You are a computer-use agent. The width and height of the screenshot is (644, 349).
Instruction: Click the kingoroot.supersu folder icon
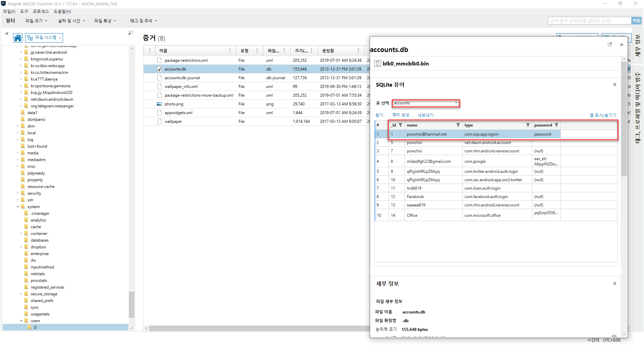coord(26,59)
